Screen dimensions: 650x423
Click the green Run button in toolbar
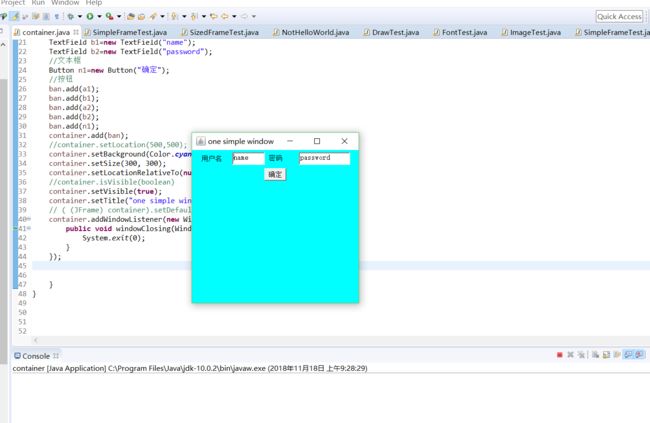point(91,17)
